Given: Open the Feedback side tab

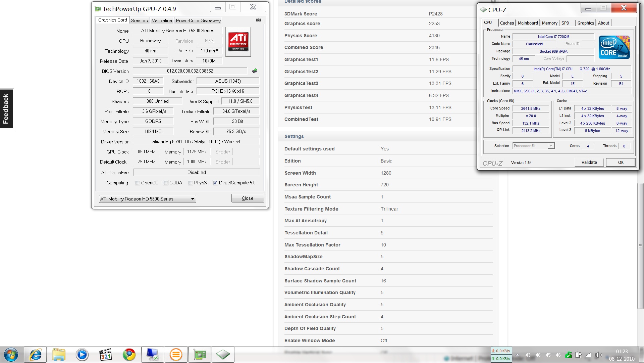Looking at the screenshot, I should pos(6,109).
